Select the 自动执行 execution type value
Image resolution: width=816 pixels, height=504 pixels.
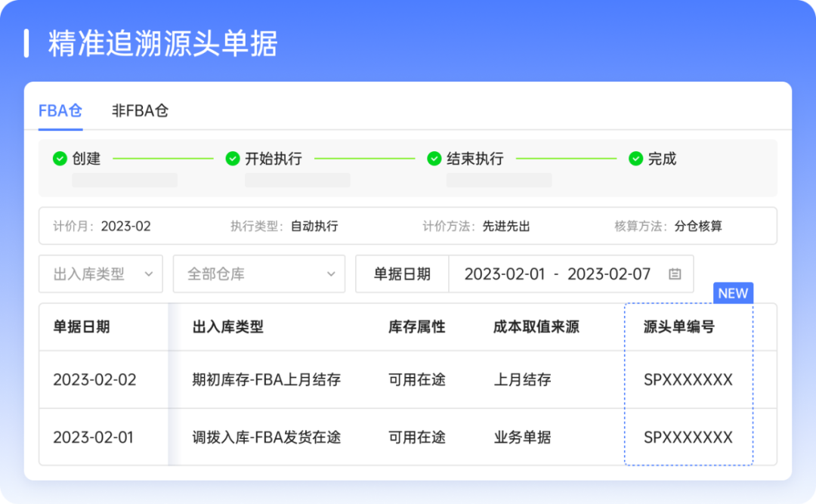(x=313, y=225)
